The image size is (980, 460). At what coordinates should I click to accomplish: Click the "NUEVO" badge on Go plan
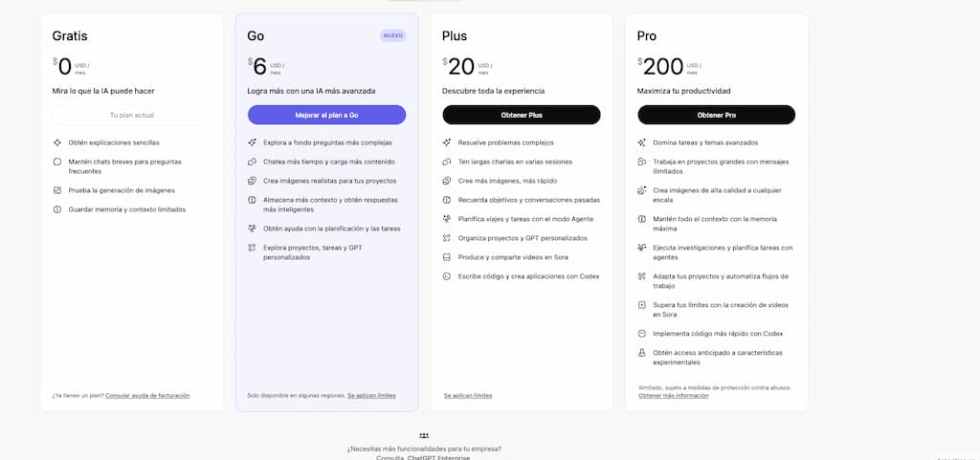[393, 36]
